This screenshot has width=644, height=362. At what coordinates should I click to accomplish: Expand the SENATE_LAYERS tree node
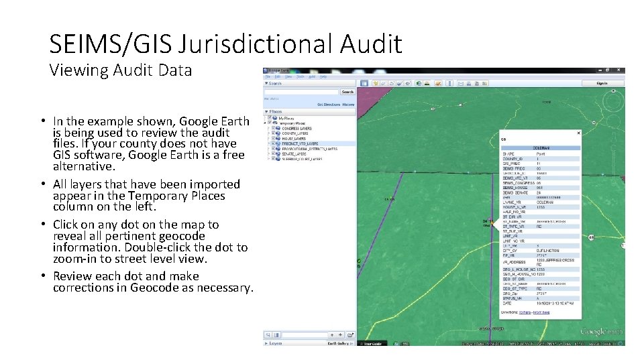[x=268, y=154]
